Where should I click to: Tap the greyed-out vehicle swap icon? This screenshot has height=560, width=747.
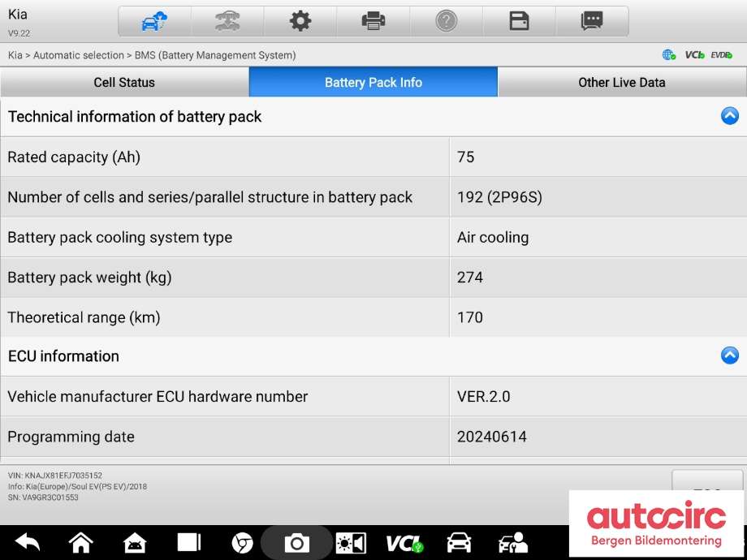(227, 21)
